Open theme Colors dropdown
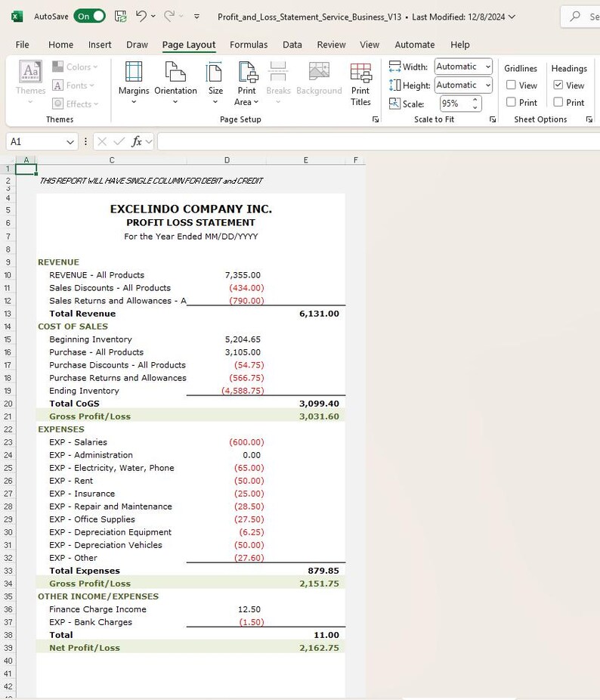600x700 pixels. [x=75, y=67]
